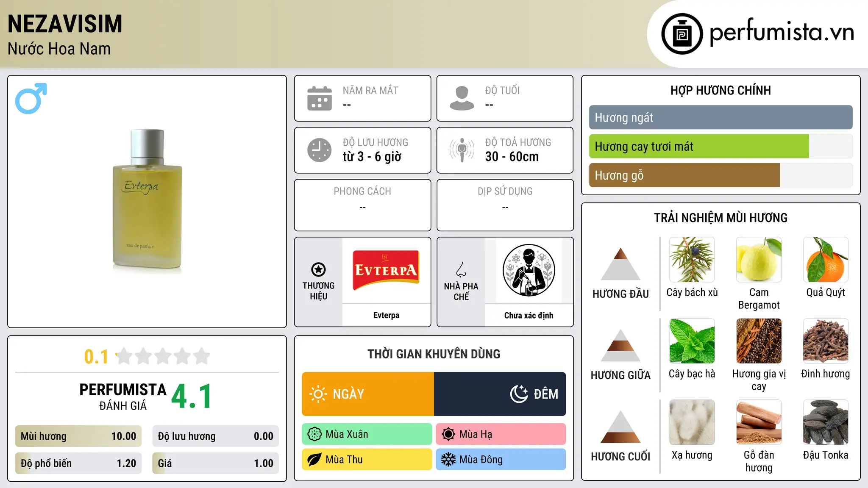Click the perfumista.vn bottle logo icon

(682, 34)
